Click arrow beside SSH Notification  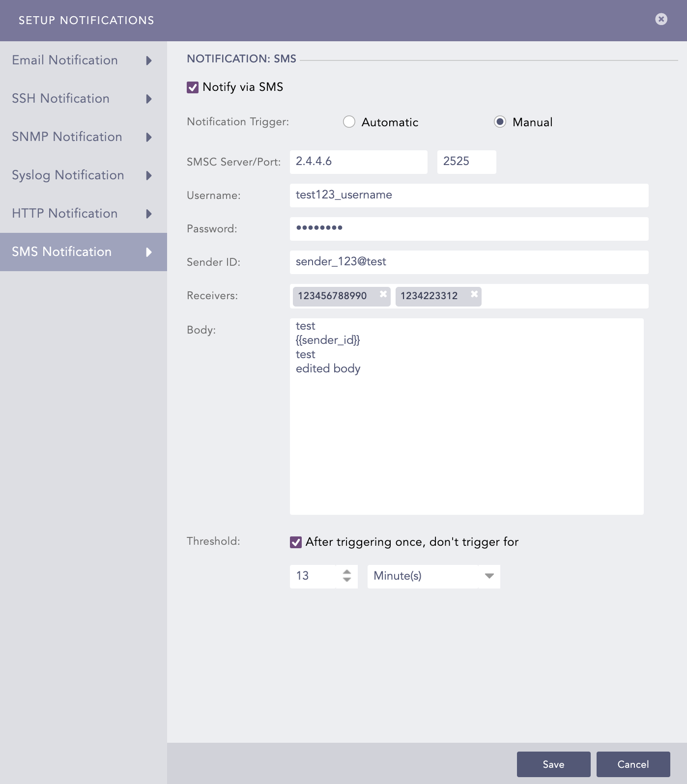[149, 99]
